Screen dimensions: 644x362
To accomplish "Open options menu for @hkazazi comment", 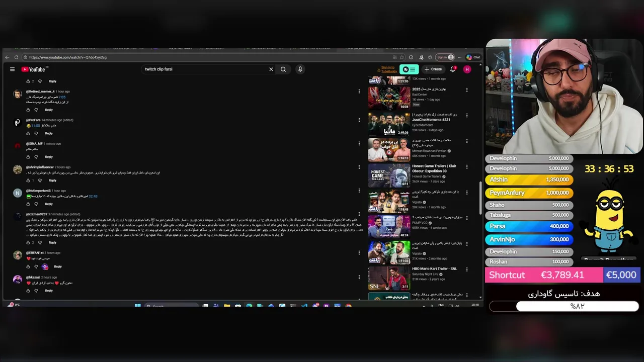I will coord(359,277).
